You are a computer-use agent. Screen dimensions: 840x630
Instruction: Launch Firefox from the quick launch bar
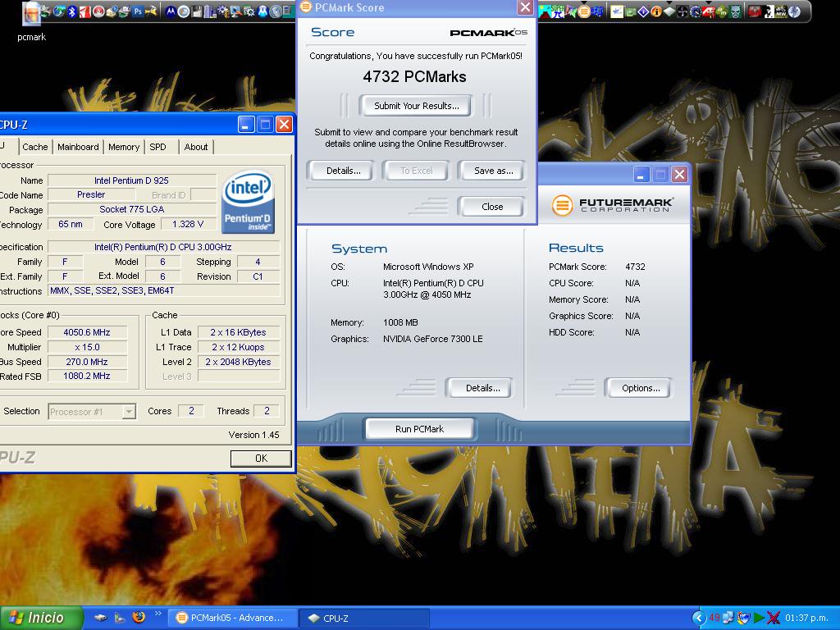point(139,617)
